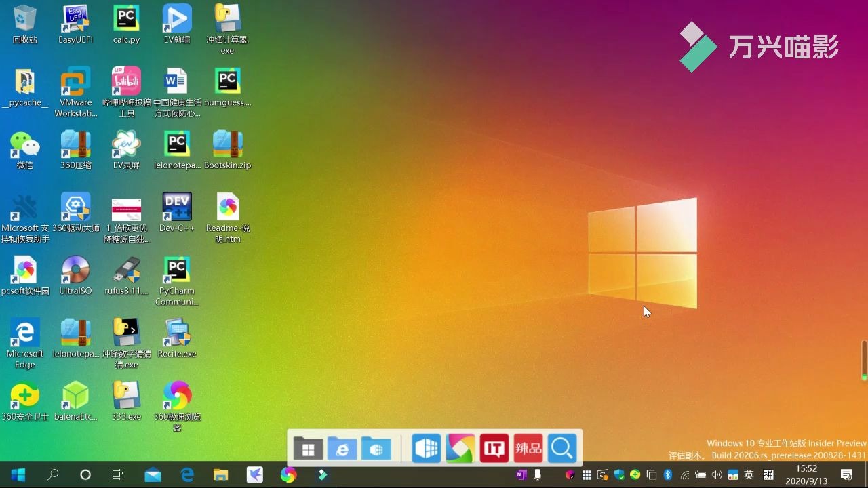Select the Readme-说明.htm file icon

(227, 218)
